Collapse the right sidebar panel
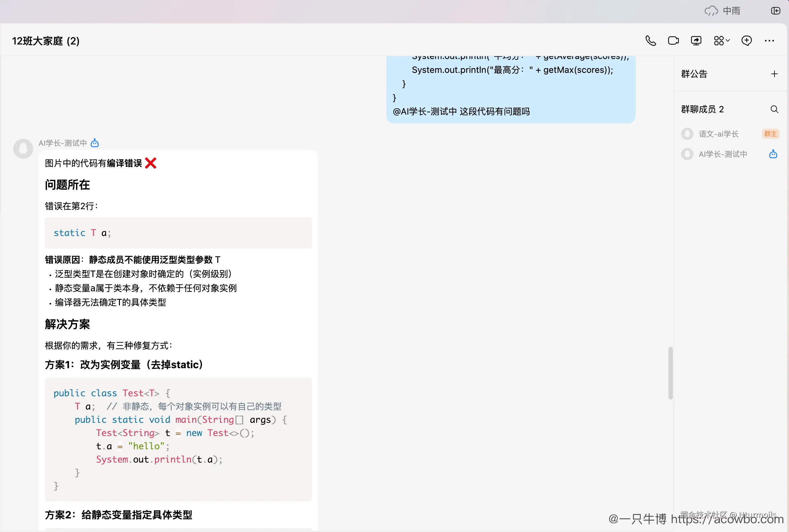Image resolution: width=789 pixels, height=532 pixels. pos(776,10)
